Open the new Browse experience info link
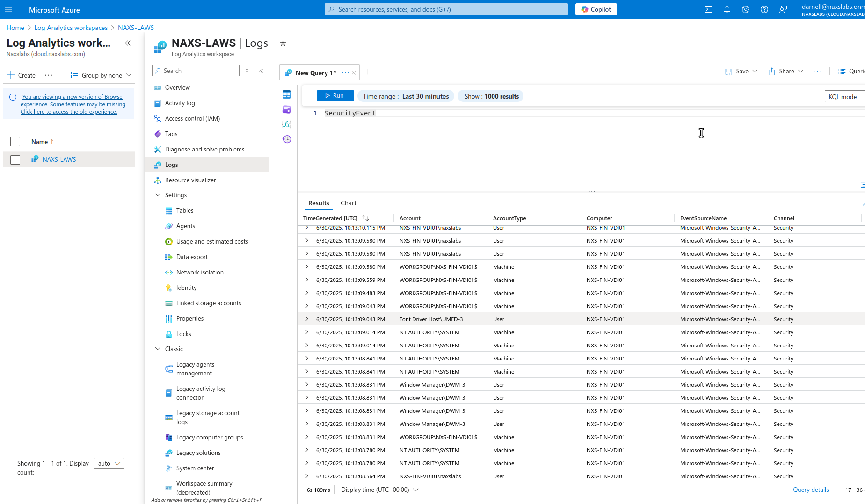Viewport: 865px width, 504px height. tap(73, 104)
